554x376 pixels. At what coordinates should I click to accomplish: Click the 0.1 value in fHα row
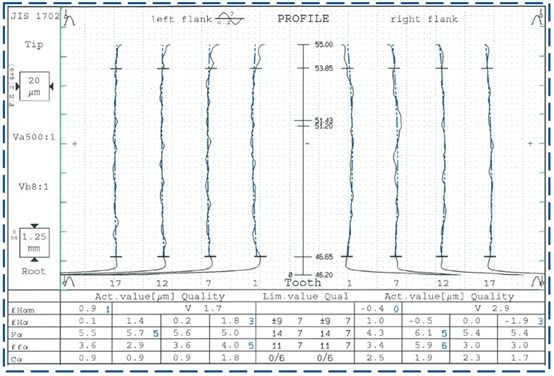point(87,321)
